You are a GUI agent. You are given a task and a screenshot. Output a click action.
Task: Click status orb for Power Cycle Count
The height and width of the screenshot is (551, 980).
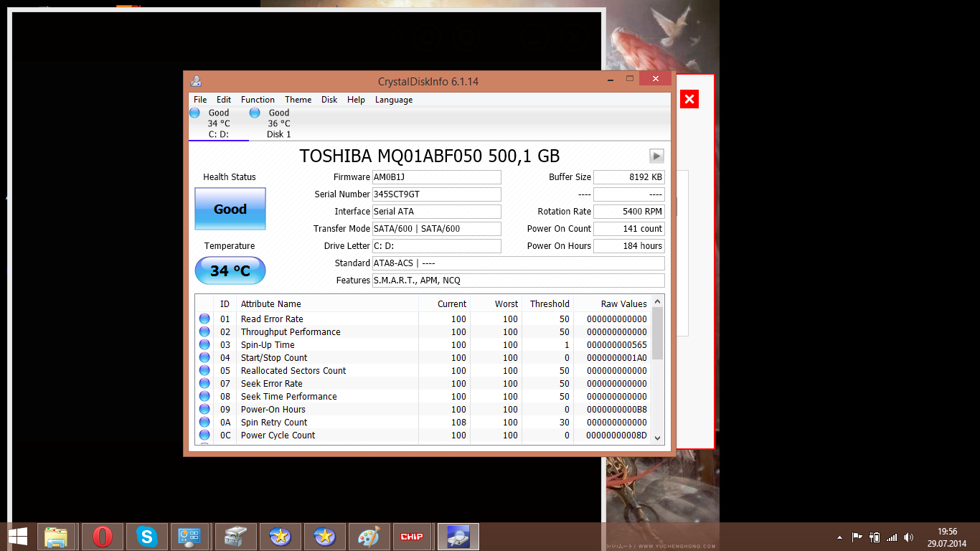coord(204,435)
